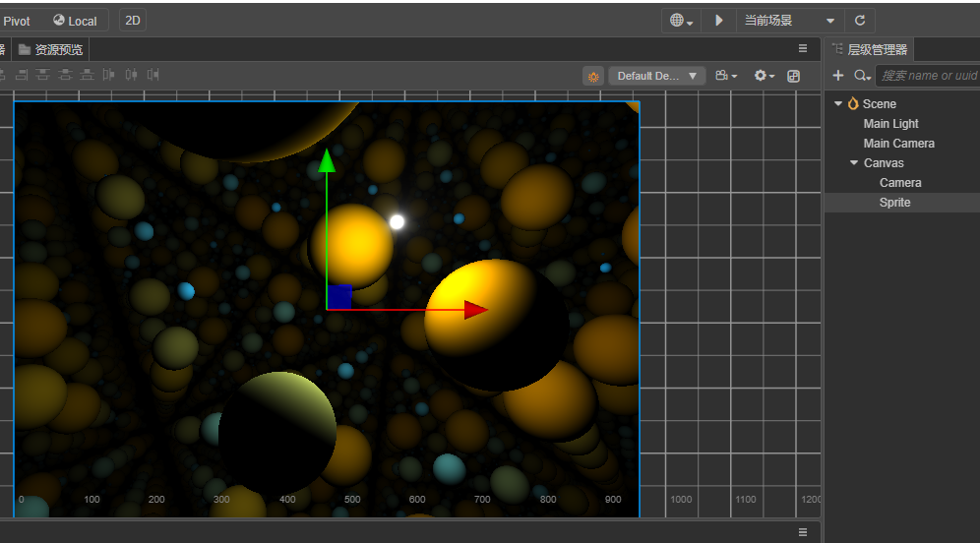Select the Main Camera node
This screenshot has height=543, width=980.
[898, 144]
